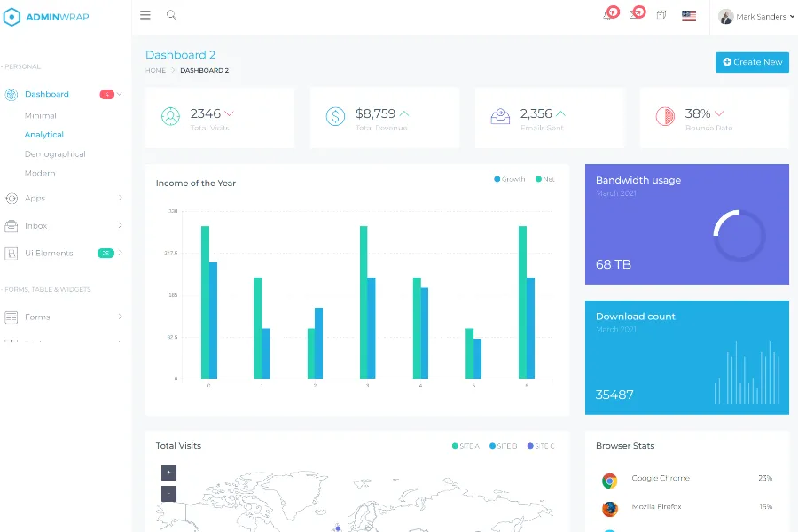
Task: Toggle the Growth series in chart legend
Action: tap(510, 179)
